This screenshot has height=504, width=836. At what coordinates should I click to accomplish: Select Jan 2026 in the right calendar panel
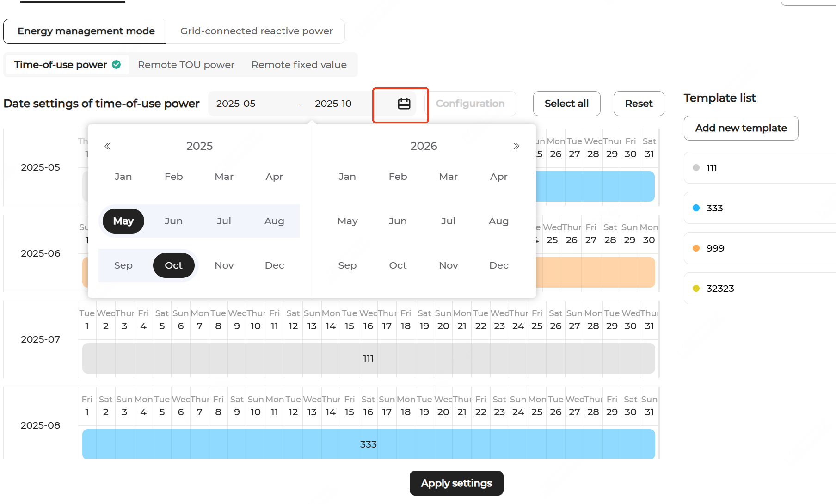click(x=347, y=177)
